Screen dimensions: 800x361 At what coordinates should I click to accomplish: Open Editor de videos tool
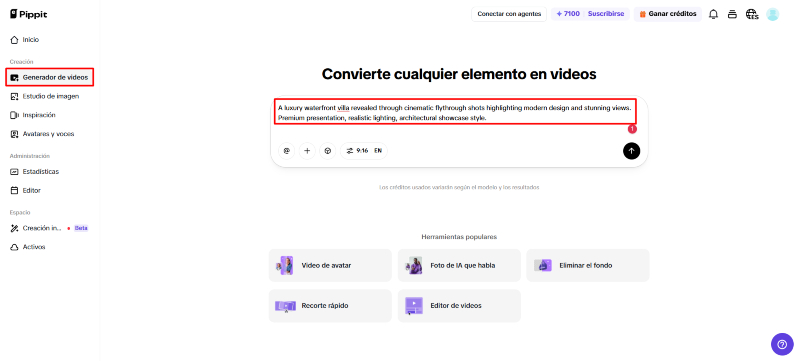click(459, 306)
